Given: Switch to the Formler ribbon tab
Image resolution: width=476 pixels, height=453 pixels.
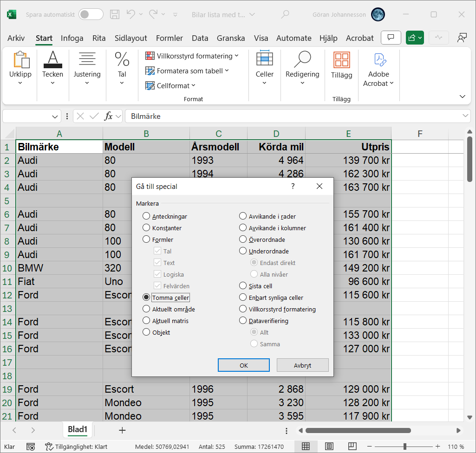Looking at the screenshot, I should click(169, 38).
